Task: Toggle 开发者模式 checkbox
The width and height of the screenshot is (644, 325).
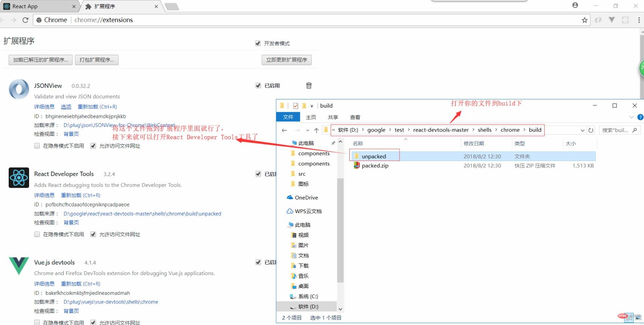Action: [x=258, y=43]
